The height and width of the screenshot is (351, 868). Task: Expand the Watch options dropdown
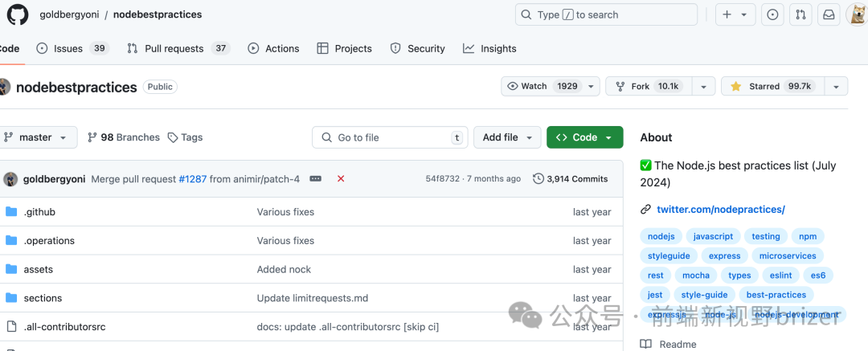[592, 87]
